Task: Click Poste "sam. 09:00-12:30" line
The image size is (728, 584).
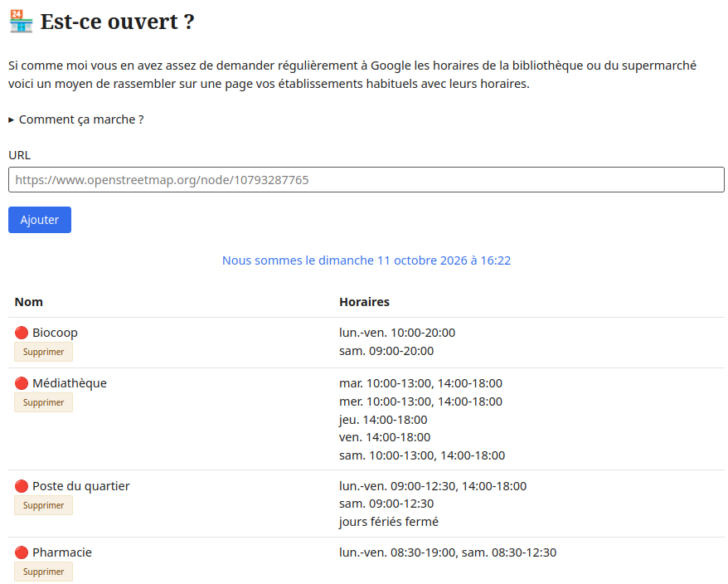Action: point(386,504)
